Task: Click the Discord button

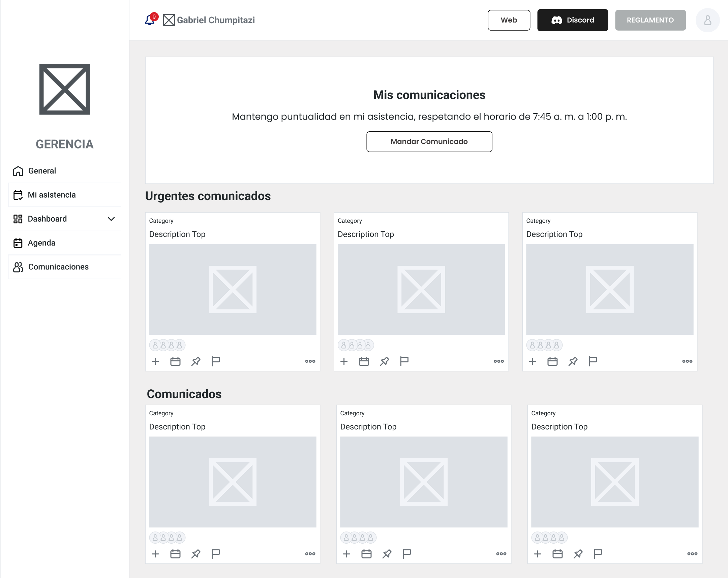Action: coord(572,20)
